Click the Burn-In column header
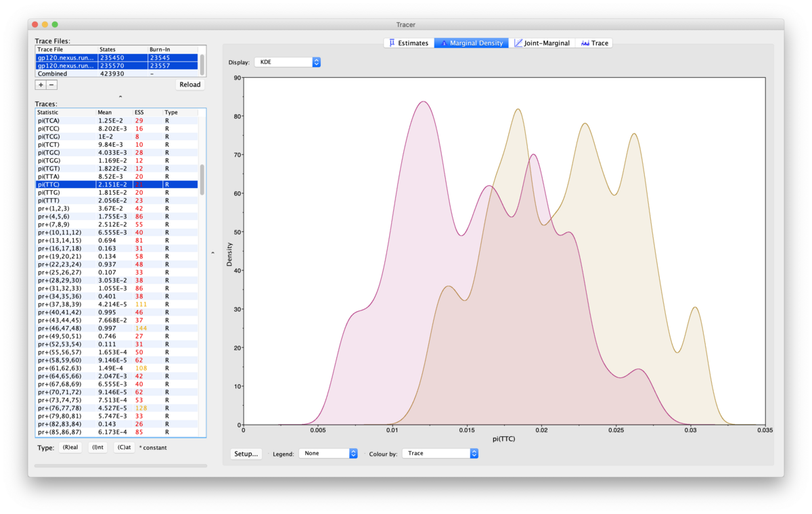 (x=173, y=49)
